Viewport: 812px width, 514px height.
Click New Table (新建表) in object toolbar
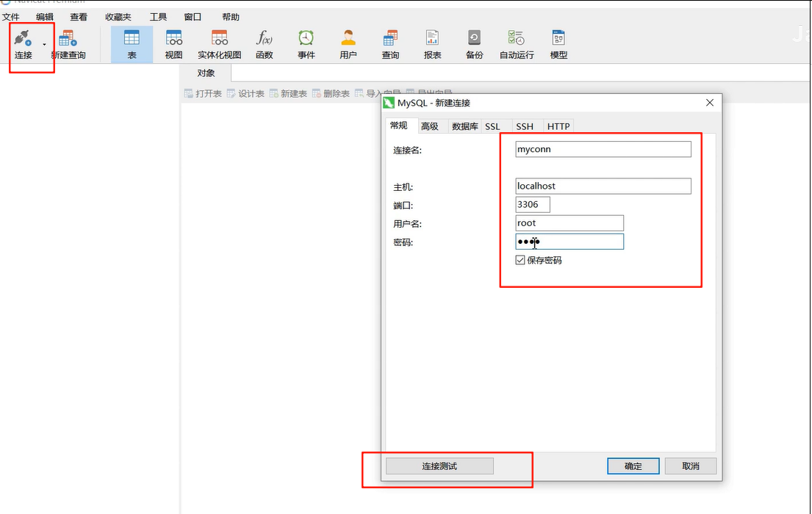[x=288, y=94]
